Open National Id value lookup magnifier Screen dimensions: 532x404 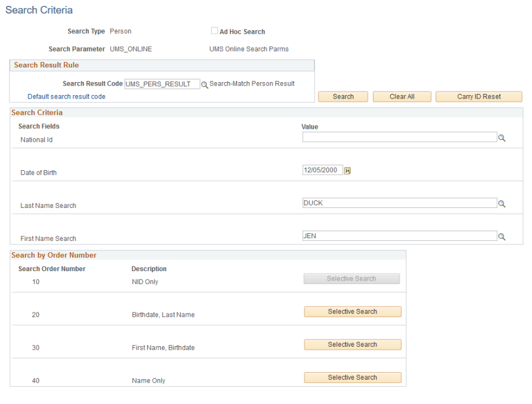(502, 138)
